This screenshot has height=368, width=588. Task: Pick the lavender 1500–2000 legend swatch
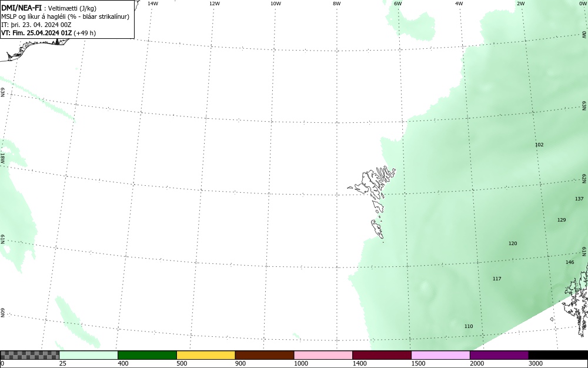tap(440, 355)
